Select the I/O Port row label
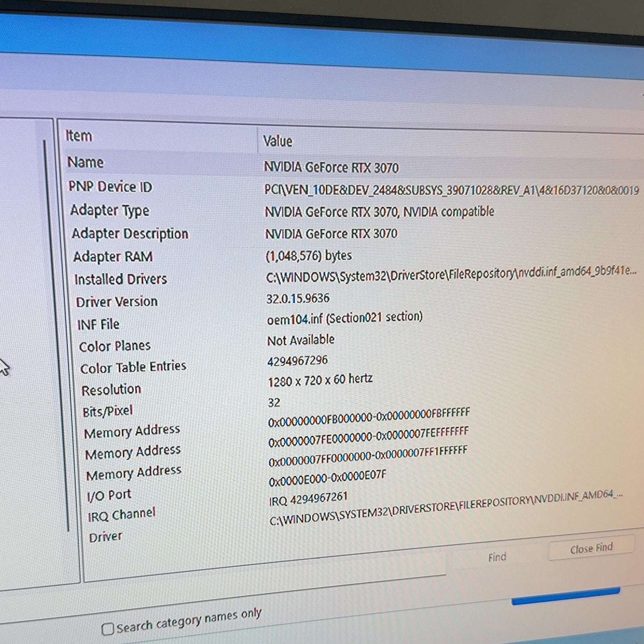This screenshot has width=644, height=644. pyautogui.click(x=109, y=495)
